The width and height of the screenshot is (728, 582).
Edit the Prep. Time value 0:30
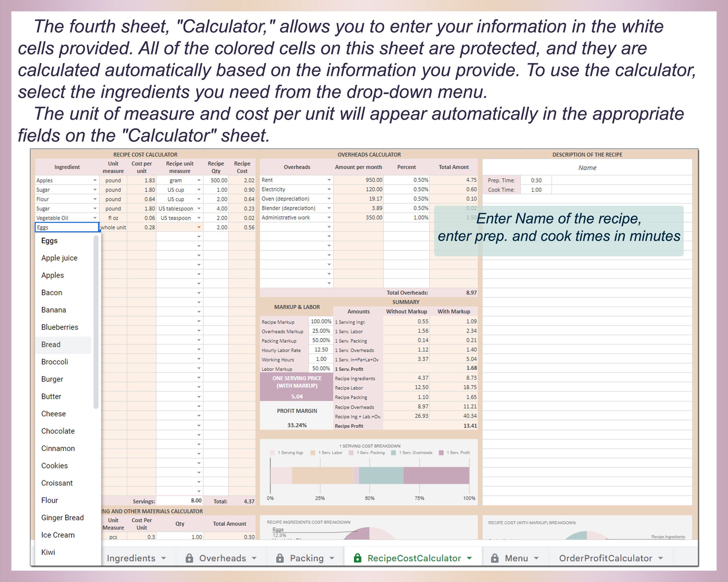(x=536, y=180)
